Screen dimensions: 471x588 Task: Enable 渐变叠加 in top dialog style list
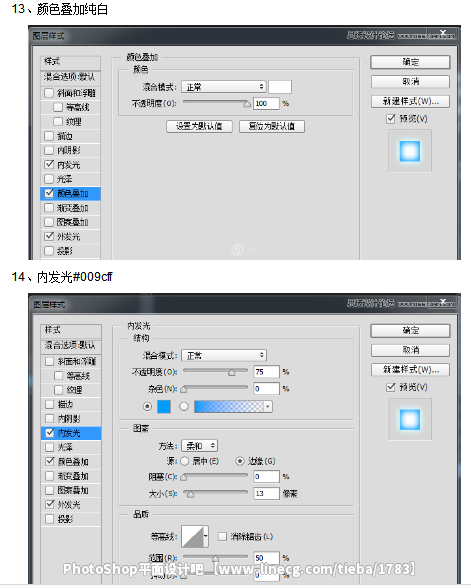pos(49,208)
